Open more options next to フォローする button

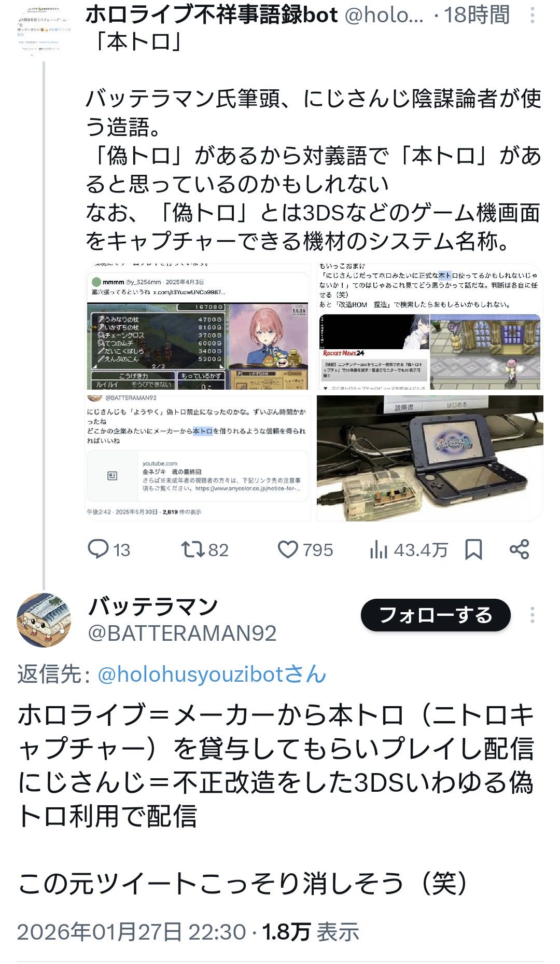coord(532,615)
